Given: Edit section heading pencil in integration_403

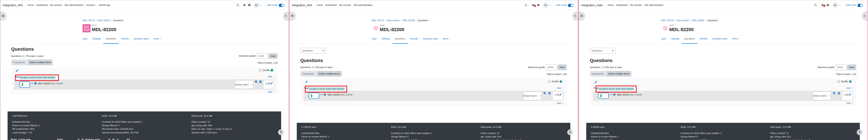Looking at the screenshot, I should tap(17, 71).
